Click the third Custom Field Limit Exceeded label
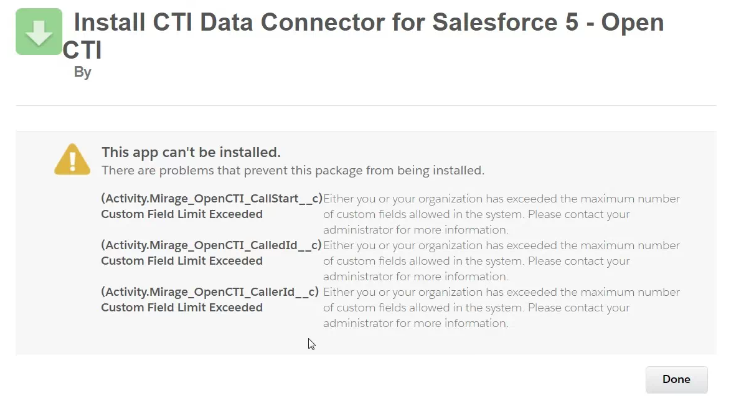The image size is (743, 410). [182, 308]
